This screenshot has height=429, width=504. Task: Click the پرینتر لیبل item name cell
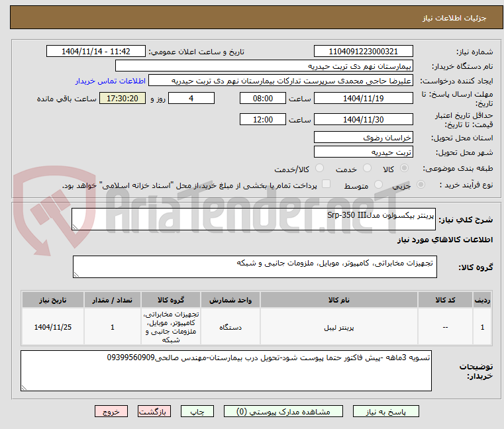[339, 327]
